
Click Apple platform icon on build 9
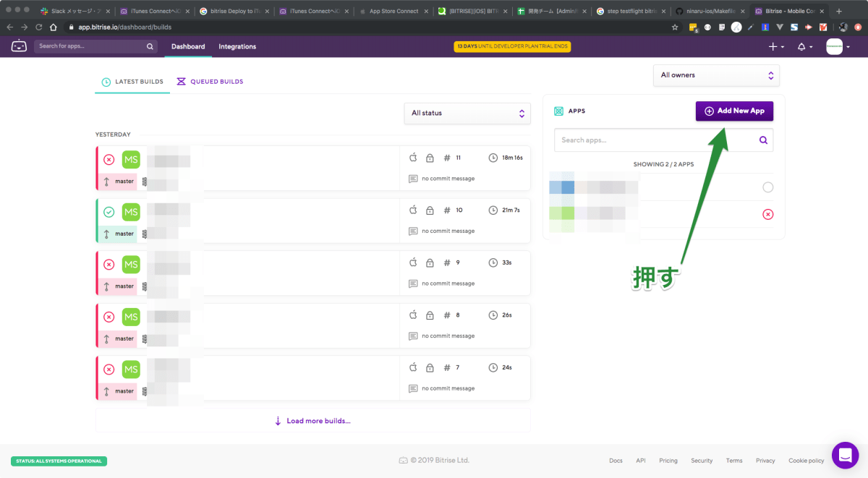(x=414, y=263)
